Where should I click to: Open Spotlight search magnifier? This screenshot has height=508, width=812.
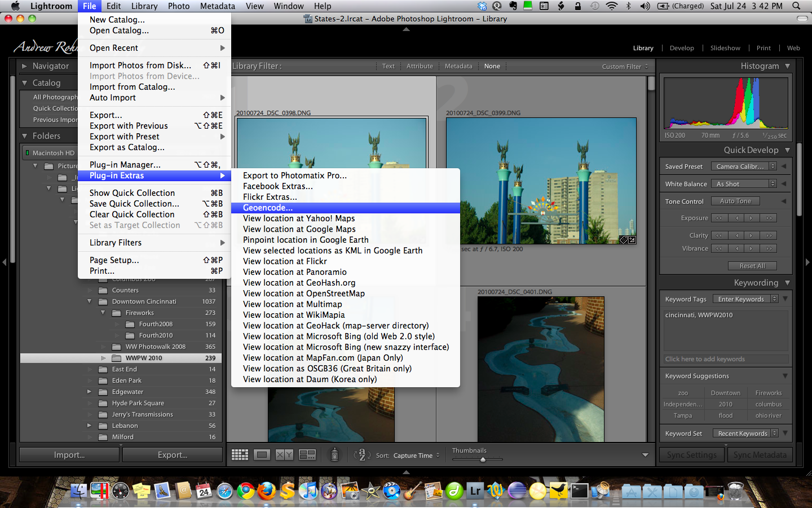click(796, 6)
